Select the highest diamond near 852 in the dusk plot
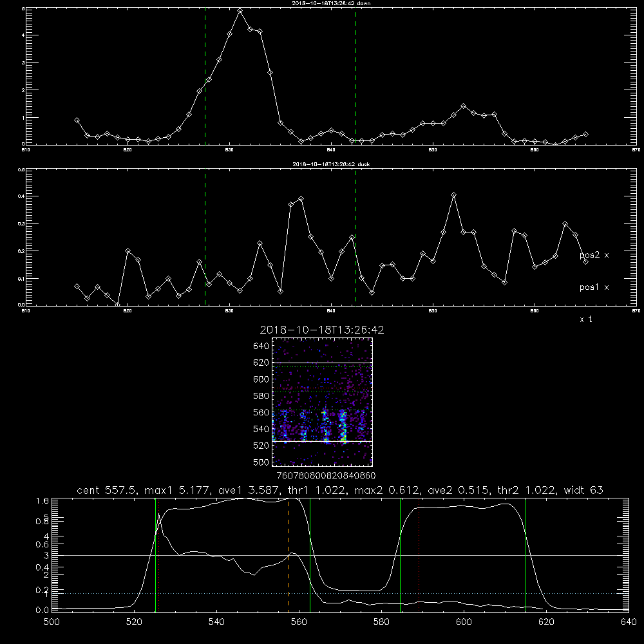Viewport: 644px width, 644px height. point(453,194)
